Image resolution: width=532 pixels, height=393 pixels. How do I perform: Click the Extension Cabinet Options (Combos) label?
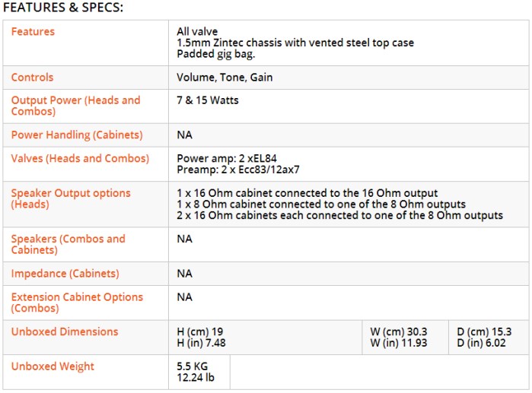click(x=77, y=303)
